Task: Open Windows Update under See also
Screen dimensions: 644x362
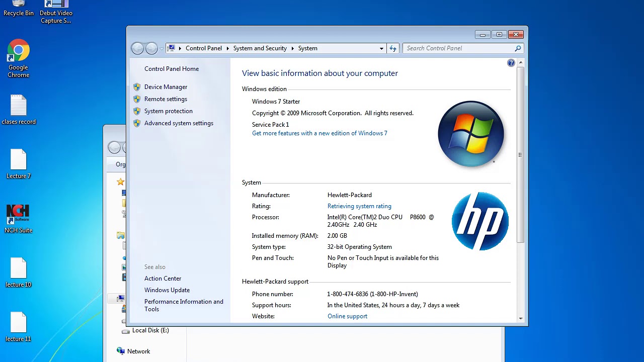Action: (167, 290)
